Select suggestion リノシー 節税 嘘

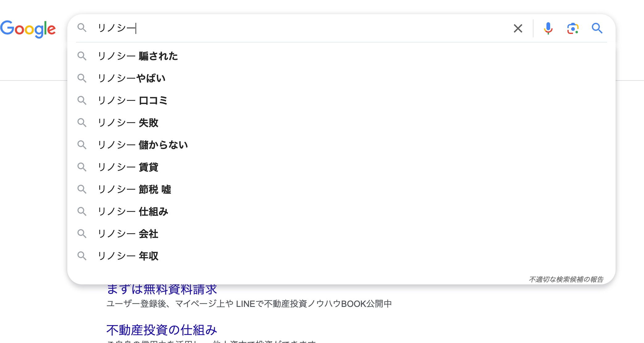coord(134,189)
